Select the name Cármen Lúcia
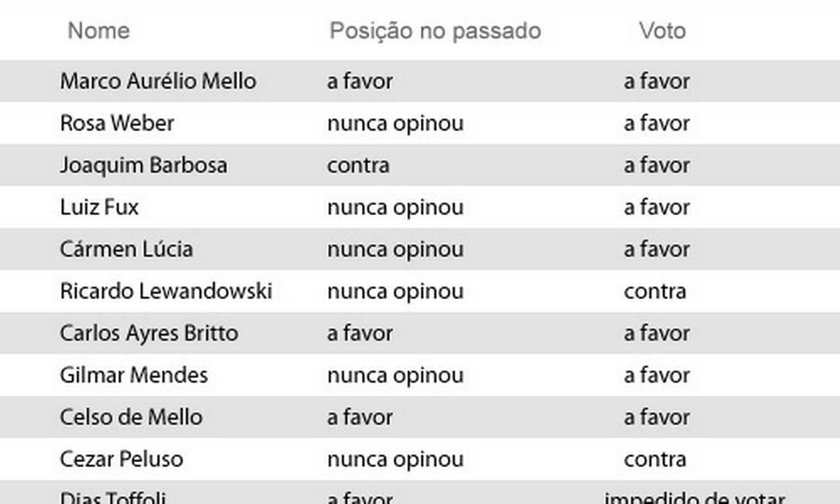Screen dimensions: 840x504 pyautogui.click(x=126, y=249)
